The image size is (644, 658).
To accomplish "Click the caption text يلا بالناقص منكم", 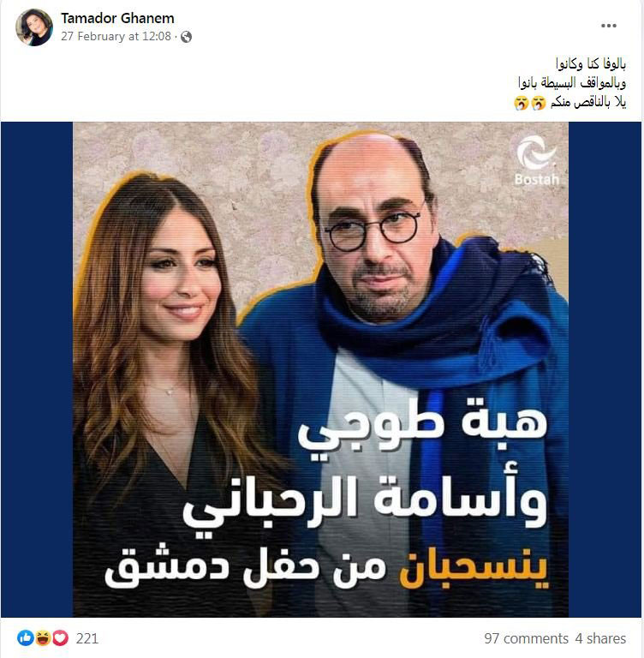I will click(588, 103).
